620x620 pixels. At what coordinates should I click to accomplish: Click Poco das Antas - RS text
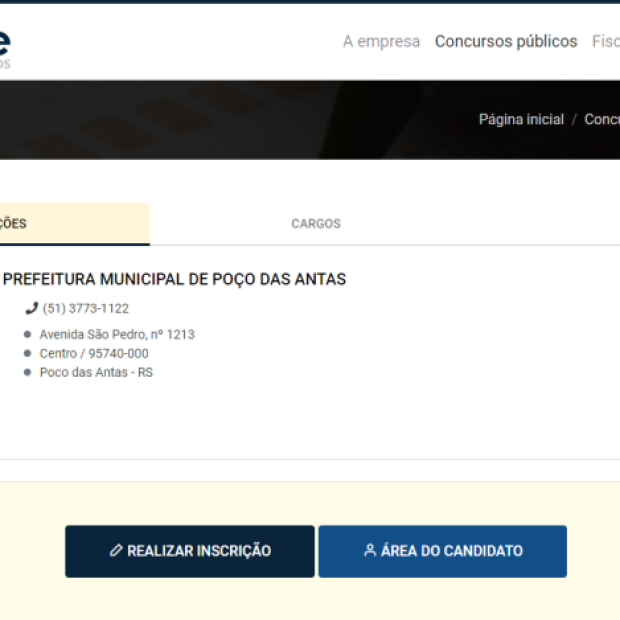point(96,372)
